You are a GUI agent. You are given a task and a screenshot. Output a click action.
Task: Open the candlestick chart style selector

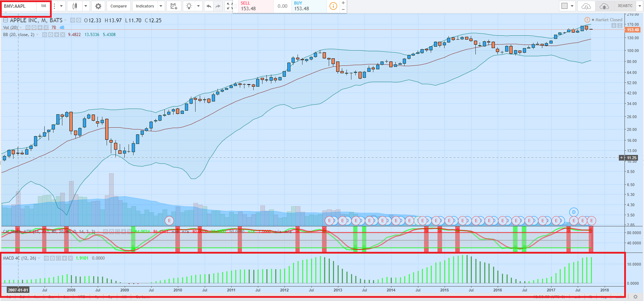75,6
